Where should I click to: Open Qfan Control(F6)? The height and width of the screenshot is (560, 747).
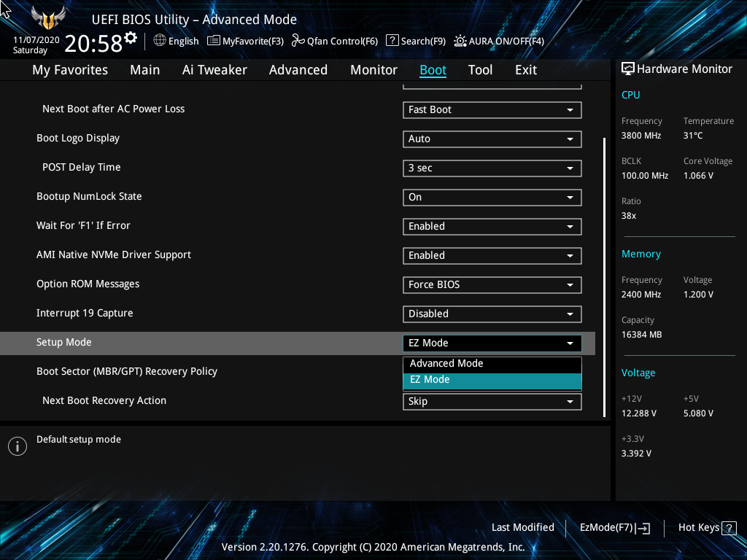334,41
